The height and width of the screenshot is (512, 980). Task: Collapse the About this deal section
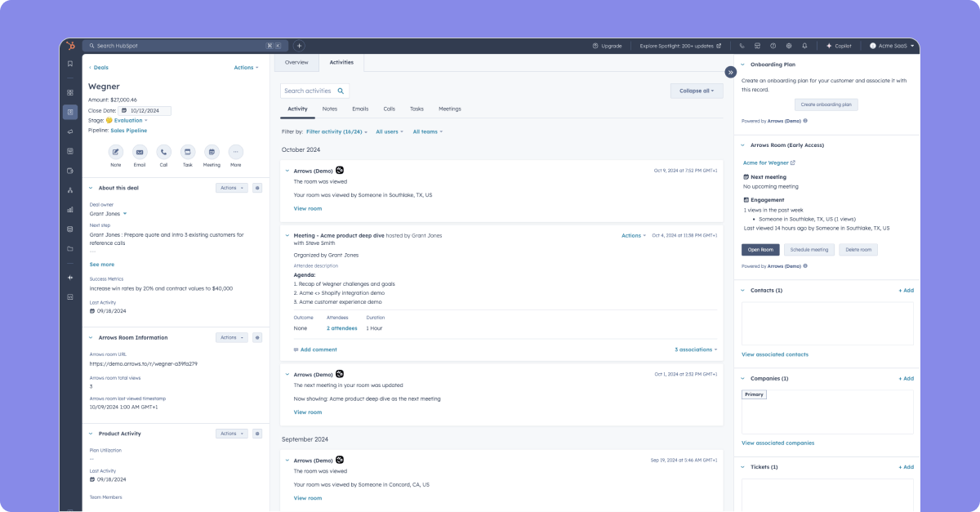click(x=91, y=188)
